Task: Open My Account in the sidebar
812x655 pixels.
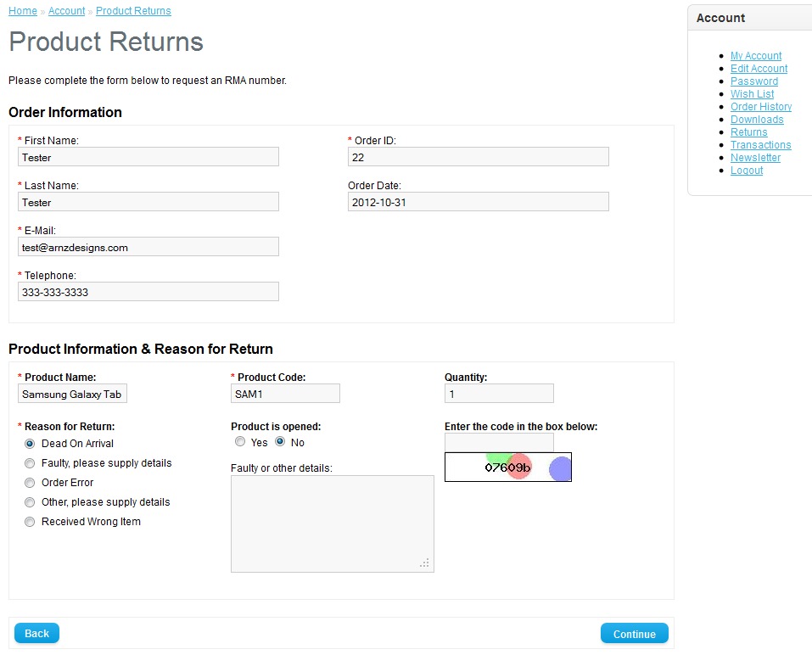Action: click(x=756, y=56)
